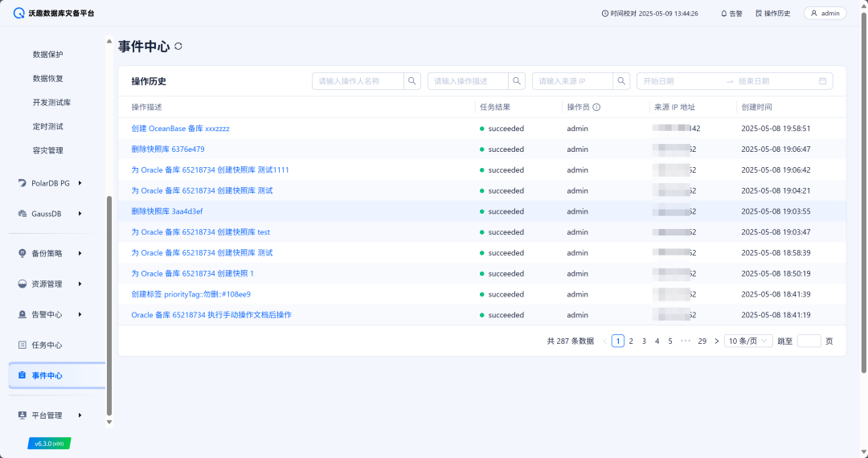Click the platform logo in top left

coord(19,14)
